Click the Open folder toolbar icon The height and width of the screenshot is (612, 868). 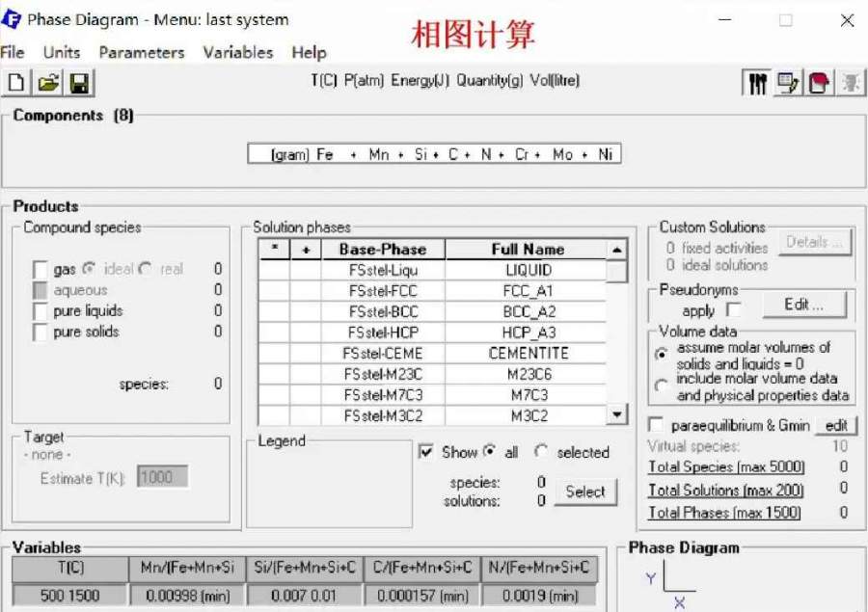click(47, 84)
